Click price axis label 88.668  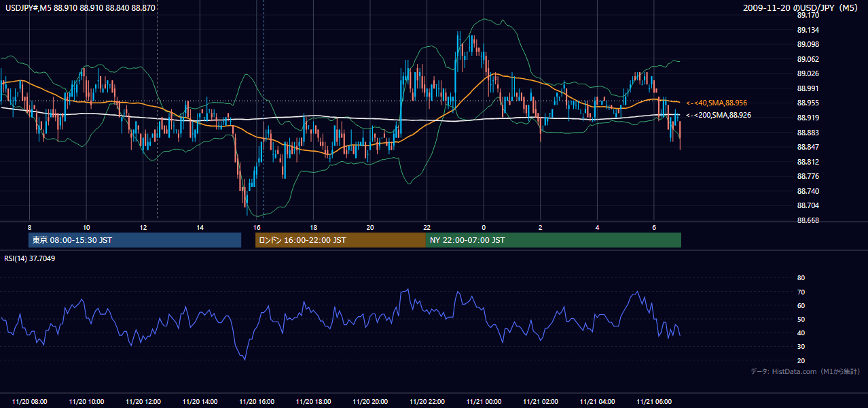tap(808, 220)
